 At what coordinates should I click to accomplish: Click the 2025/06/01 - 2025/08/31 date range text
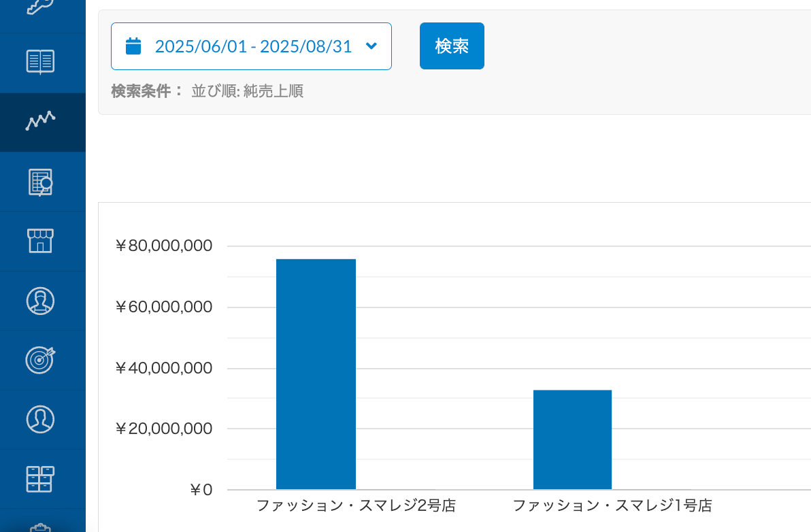253,46
